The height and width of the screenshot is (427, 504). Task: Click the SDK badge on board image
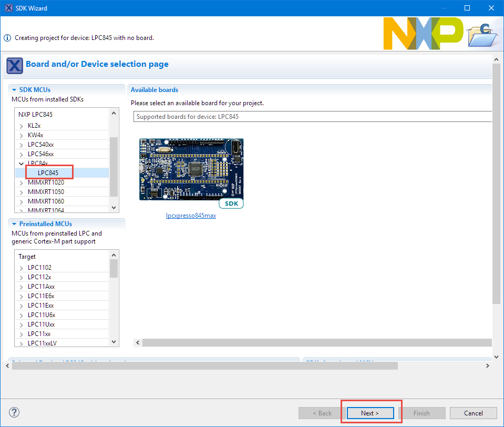(x=231, y=204)
